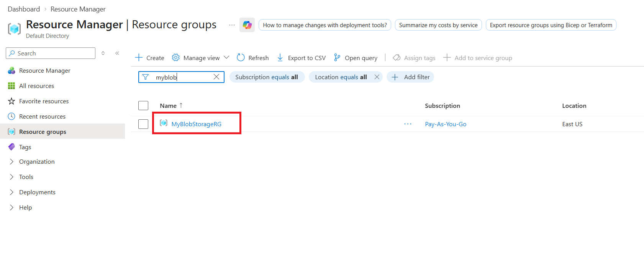The width and height of the screenshot is (644, 257).
Task: Open the MyBlobStorageRG resource group link
Action: point(197,124)
